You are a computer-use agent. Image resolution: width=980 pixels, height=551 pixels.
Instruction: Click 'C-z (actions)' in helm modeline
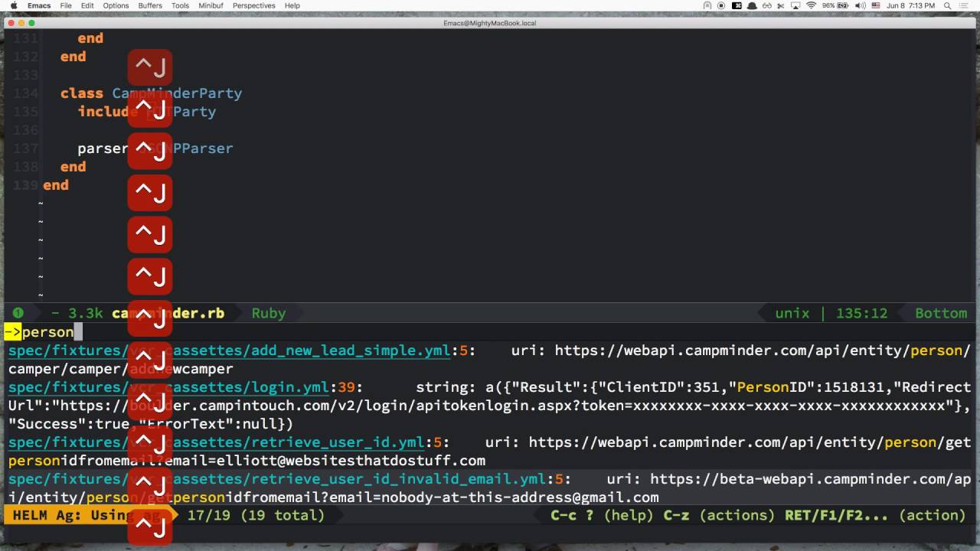[718, 515]
